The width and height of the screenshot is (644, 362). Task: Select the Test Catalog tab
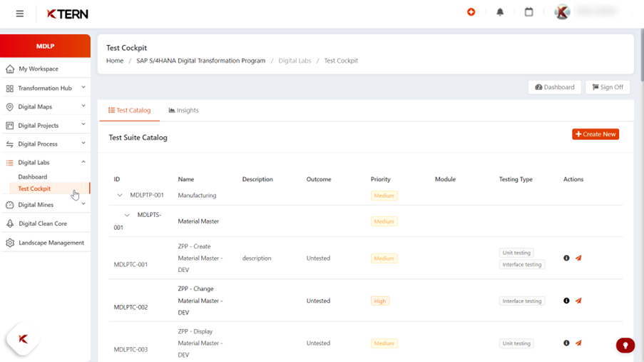(129, 110)
